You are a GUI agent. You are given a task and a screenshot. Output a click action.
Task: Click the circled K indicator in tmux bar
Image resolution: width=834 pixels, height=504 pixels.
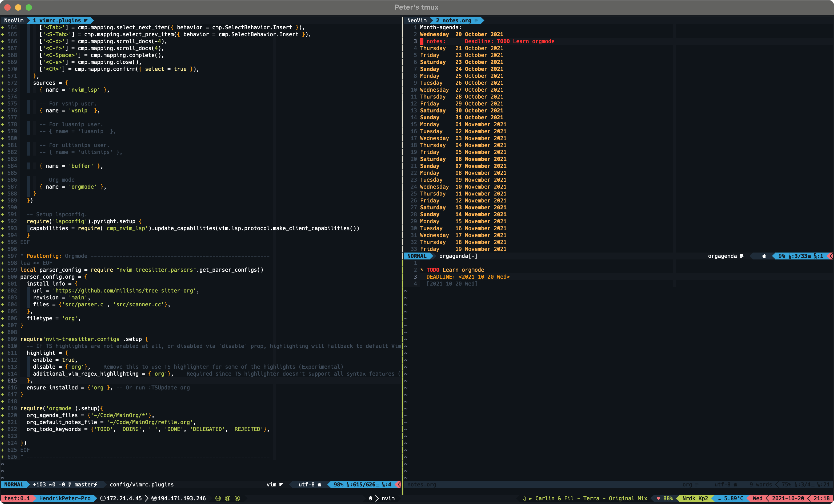(237, 498)
